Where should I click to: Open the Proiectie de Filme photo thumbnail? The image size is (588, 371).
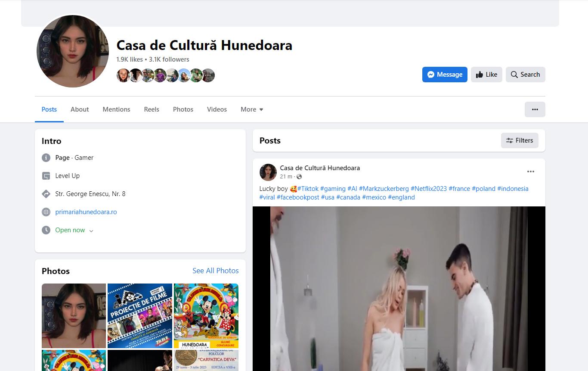pyautogui.click(x=140, y=315)
